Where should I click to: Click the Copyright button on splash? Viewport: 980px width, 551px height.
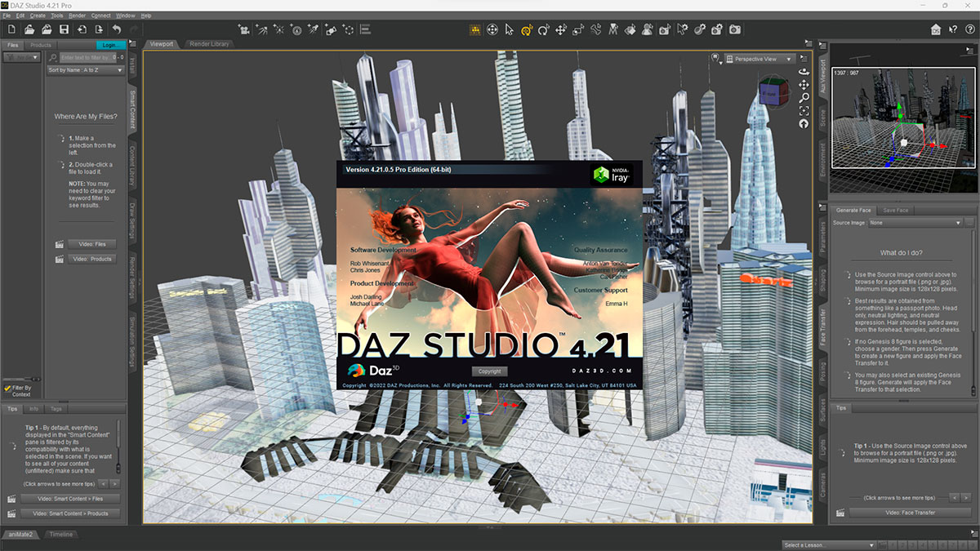pos(490,371)
